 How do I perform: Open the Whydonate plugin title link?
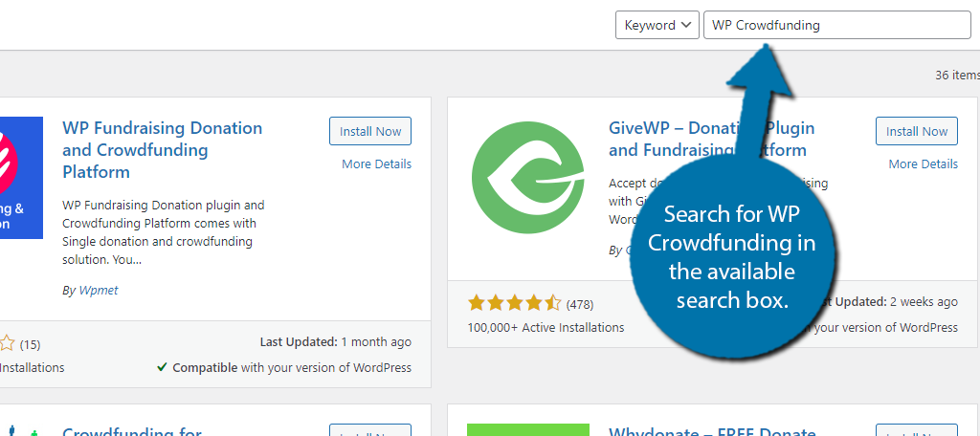coord(712,431)
